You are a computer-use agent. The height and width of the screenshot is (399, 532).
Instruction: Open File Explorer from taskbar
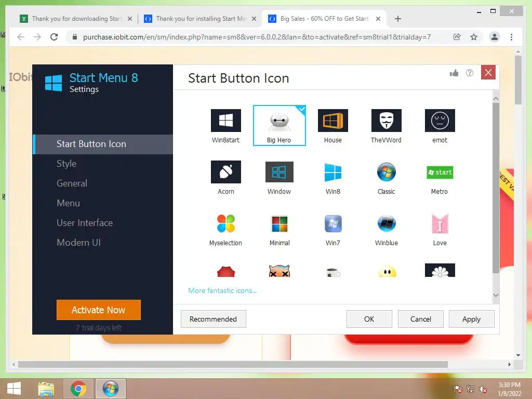pos(46,389)
